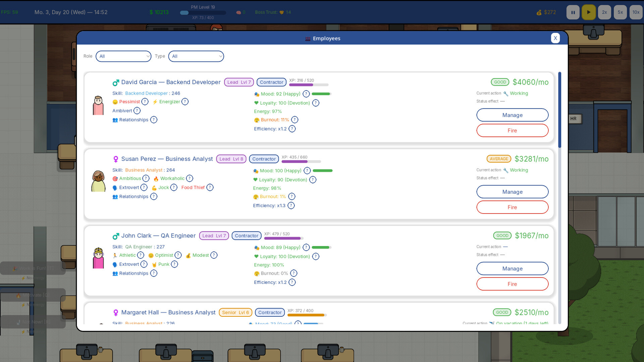Click the employee list scrollbar
The width and height of the screenshot is (644, 362).
coord(559,110)
